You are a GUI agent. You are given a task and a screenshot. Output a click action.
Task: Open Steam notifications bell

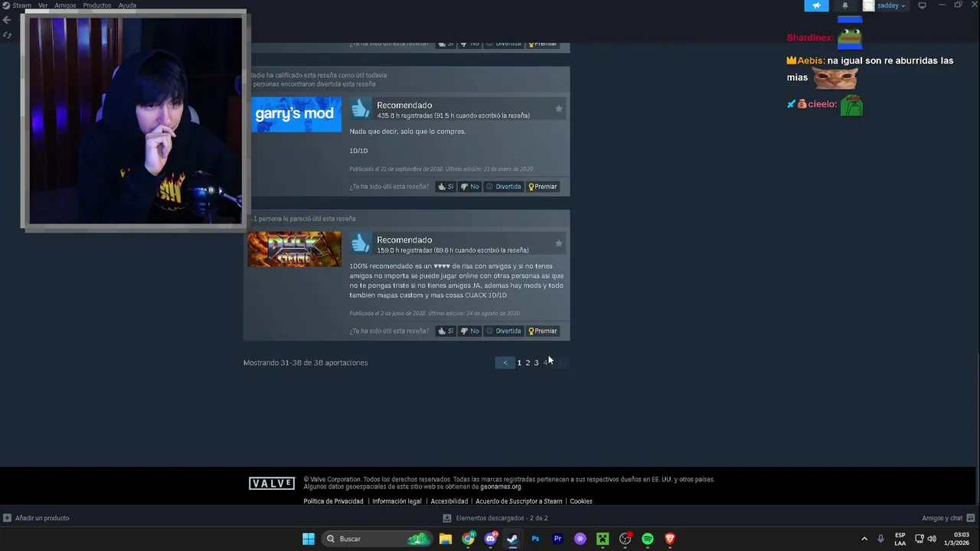pos(845,5)
